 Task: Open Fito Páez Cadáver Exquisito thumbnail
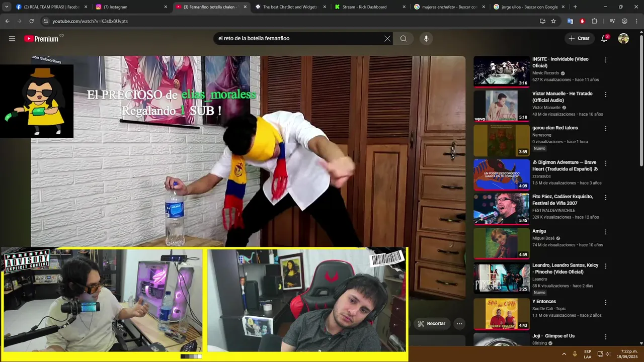coord(502,209)
